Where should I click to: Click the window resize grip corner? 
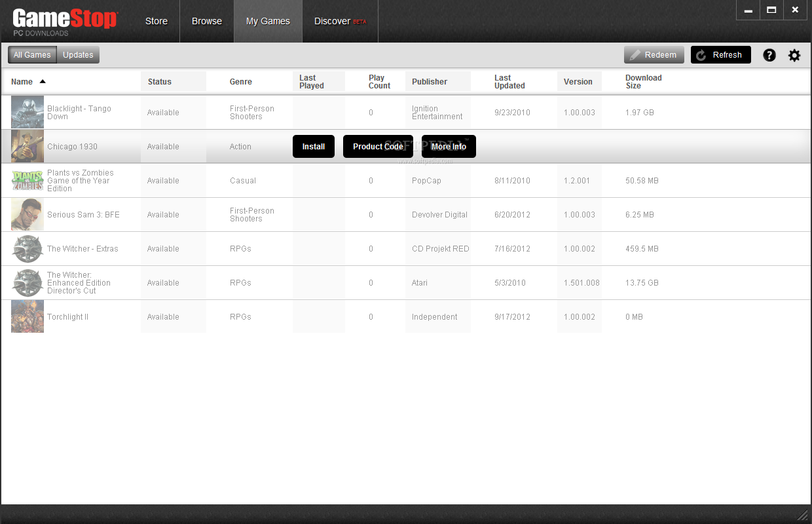click(803, 515)
